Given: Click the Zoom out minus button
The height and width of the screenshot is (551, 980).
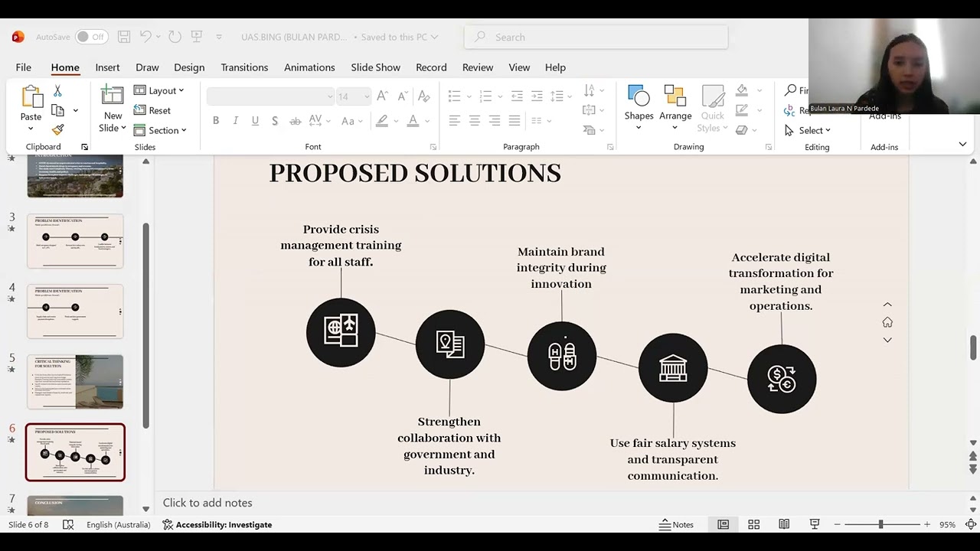Looking at the screenshot, I should pos(837,525).
